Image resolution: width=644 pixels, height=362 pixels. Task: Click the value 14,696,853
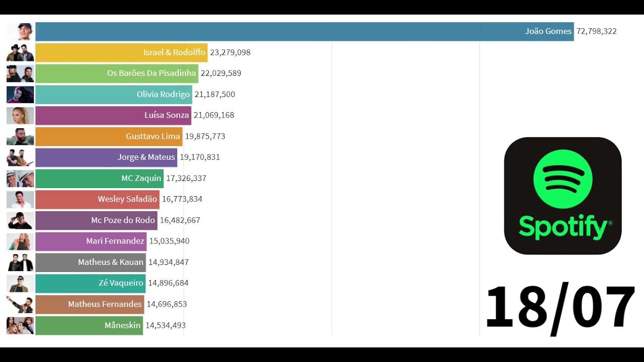167,304
